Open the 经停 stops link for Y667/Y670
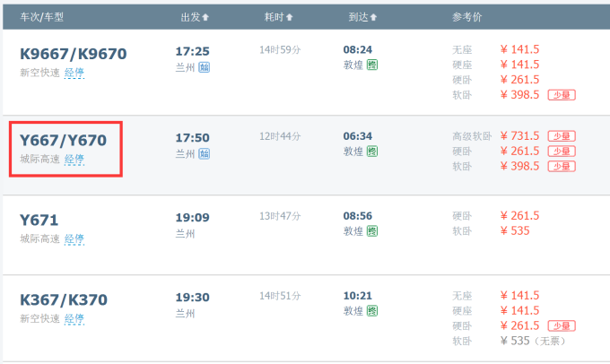This screenshot has height=364, width=610. (x=74, y=160)
